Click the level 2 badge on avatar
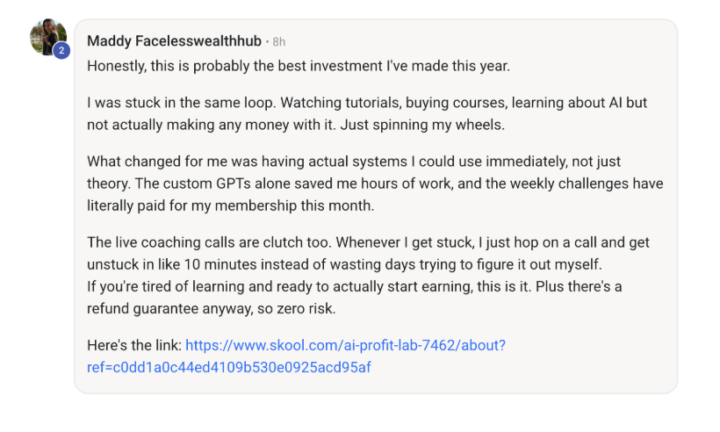Image resolution: width=720 pixels, height=432 pixels. point(61,50)
